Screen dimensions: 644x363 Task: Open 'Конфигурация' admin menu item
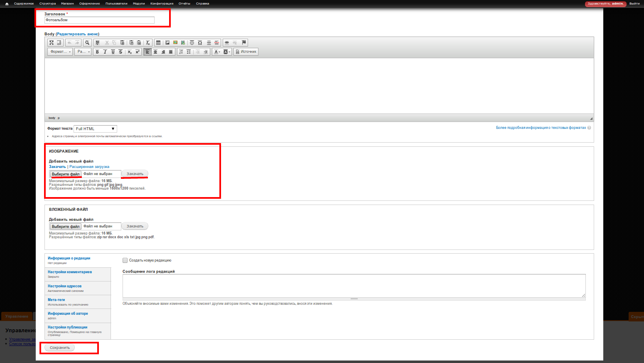tap(162, 4)
